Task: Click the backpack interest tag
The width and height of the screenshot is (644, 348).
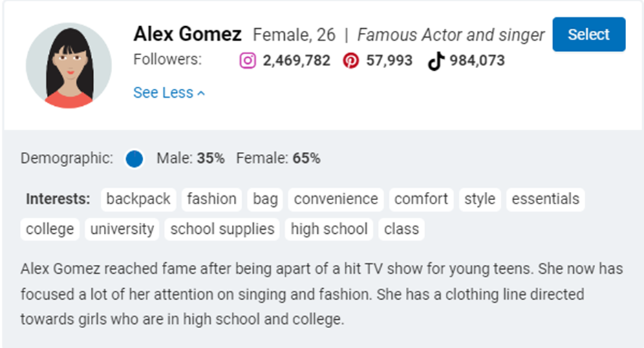Action: (138, 199)
